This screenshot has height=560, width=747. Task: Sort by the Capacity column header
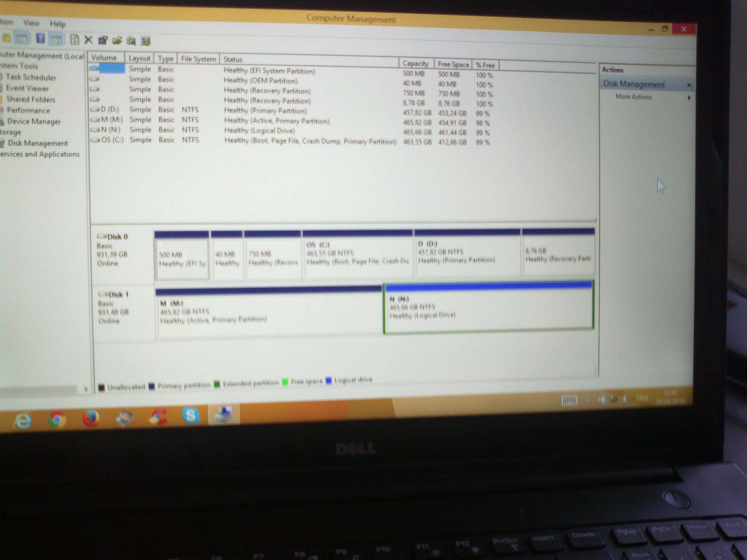click(415, 64)
